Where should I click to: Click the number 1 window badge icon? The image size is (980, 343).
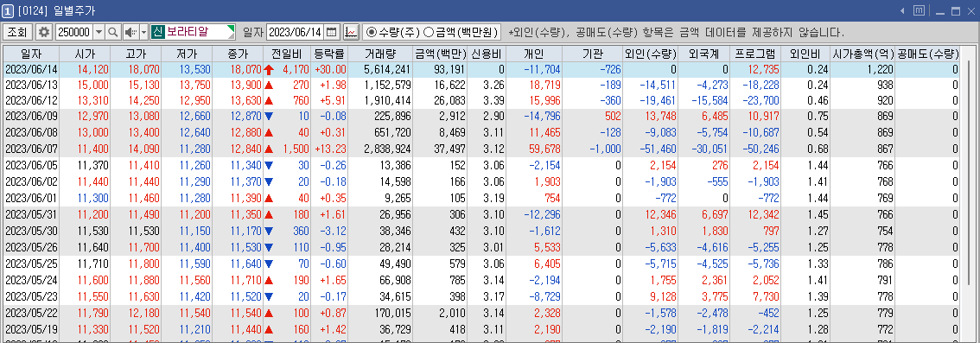click(x=8, y=10)
